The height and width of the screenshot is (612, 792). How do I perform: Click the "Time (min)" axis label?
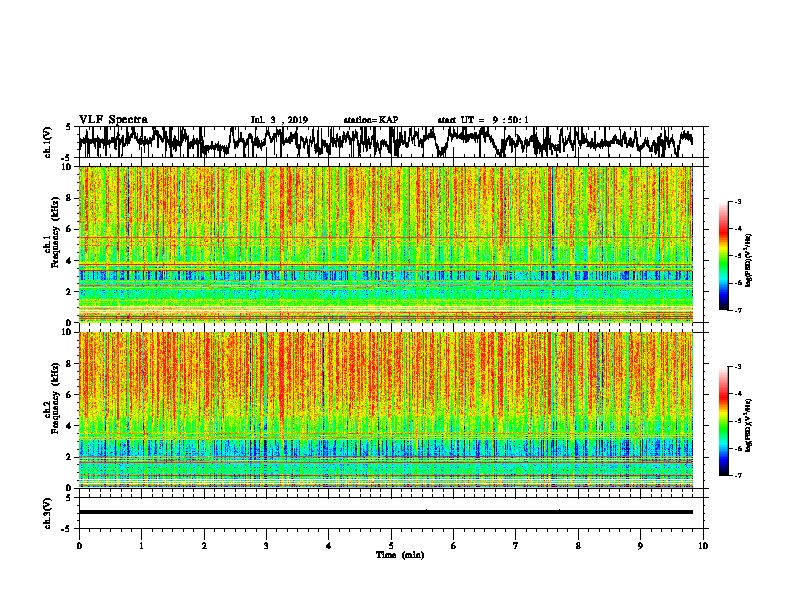coord(400,555)
